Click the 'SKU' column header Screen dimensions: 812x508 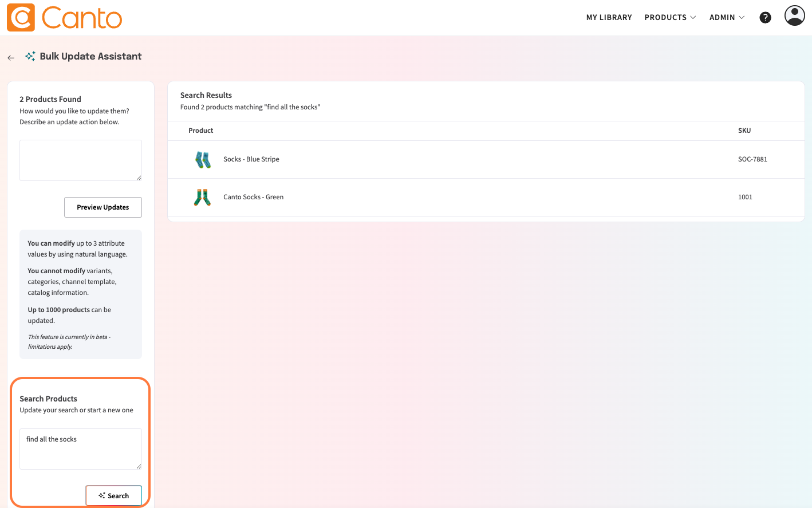point(744,131)
